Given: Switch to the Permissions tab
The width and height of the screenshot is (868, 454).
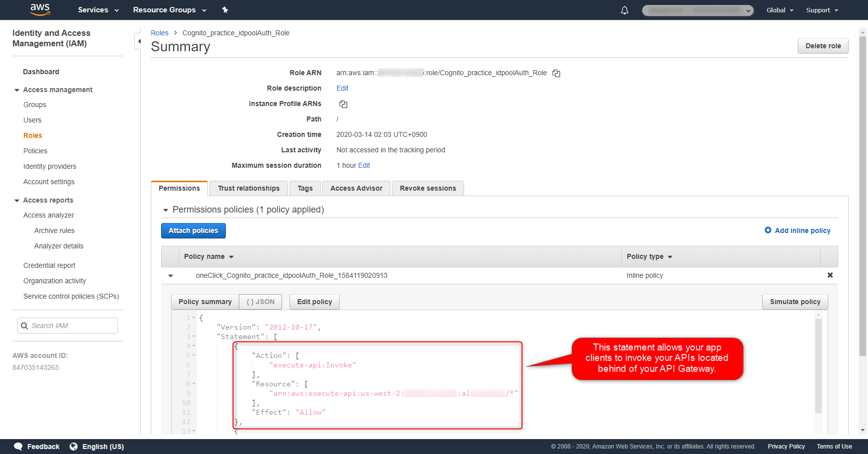Looking at the screenshot, I should click(x=179, y=188).
